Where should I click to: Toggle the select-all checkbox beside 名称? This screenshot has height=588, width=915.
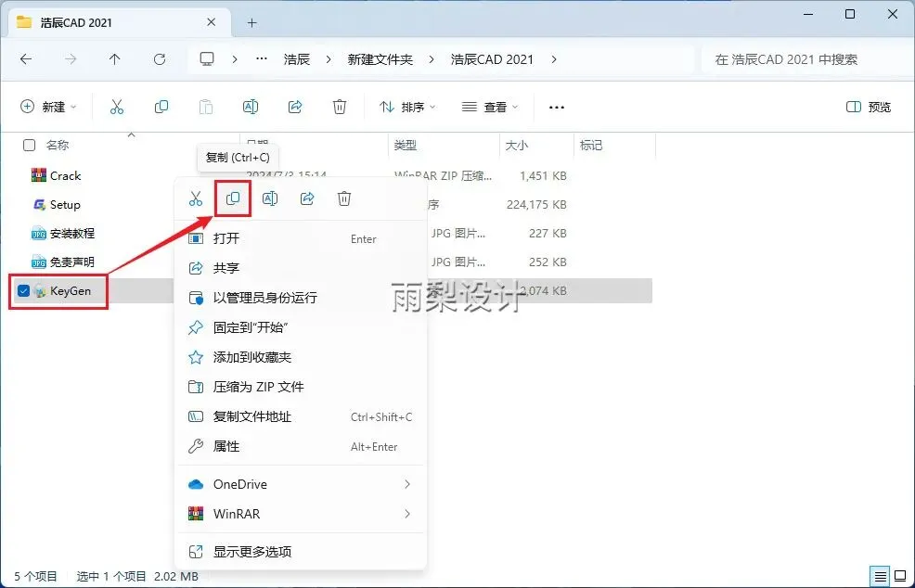(29, 146)
